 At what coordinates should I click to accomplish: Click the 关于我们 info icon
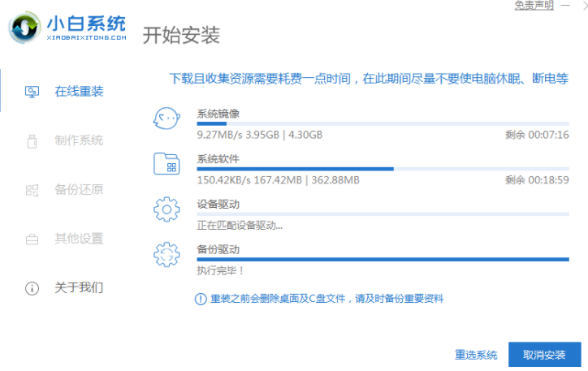click(32, 288)
